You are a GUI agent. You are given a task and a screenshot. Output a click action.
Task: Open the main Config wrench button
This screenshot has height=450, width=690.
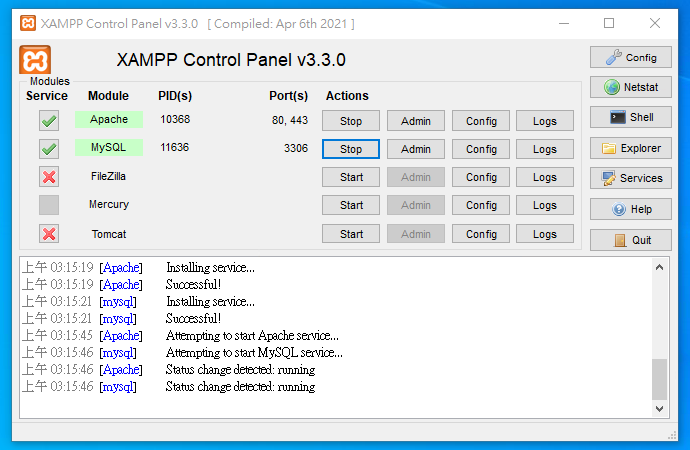point(630,57)
